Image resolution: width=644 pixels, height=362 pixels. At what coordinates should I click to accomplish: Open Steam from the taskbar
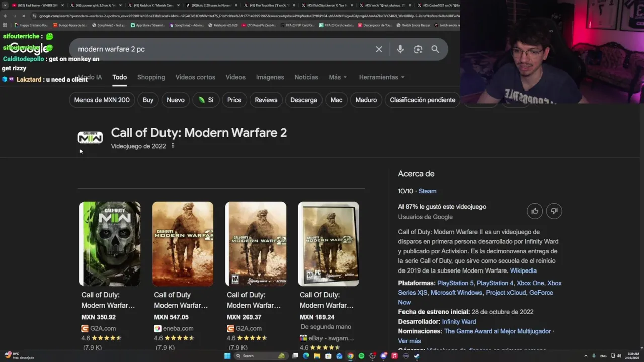[417, 356]
